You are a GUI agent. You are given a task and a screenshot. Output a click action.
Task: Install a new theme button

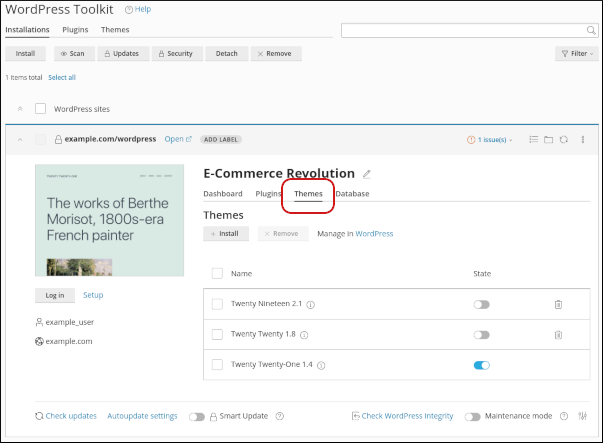[x=226, y=233]
